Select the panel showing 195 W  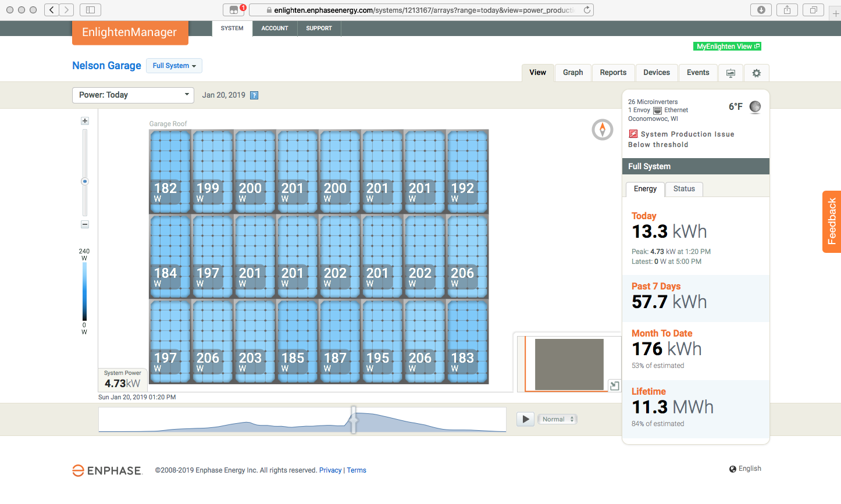383,341
